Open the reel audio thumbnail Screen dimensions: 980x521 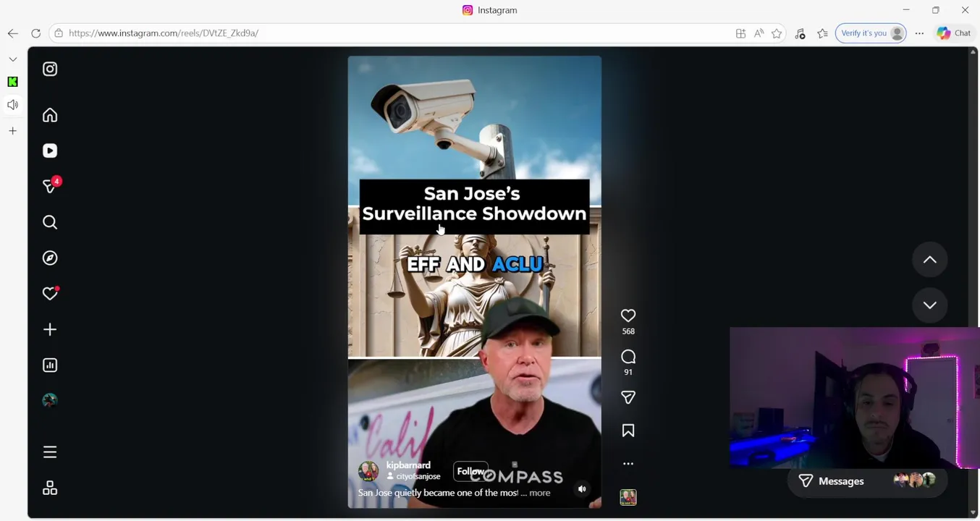tap(628, 497)
